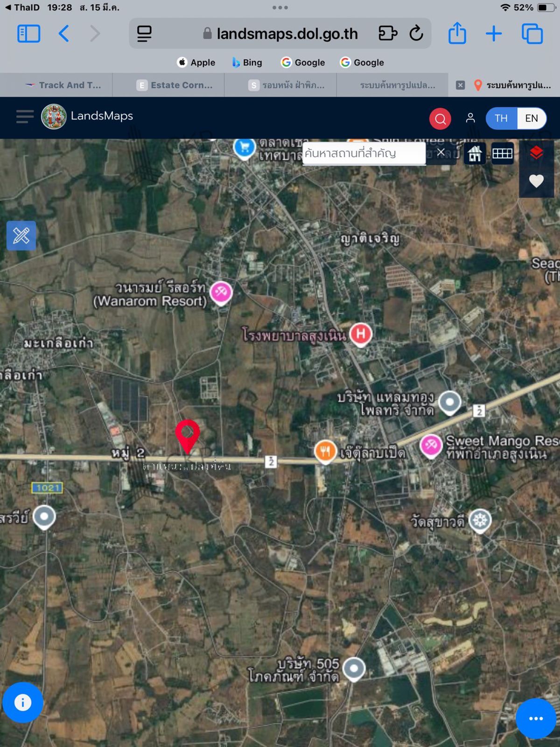The height and width of the screenshot is (747, 560).
Task: Switch language to EN
Action: click(x=532, y=118)
